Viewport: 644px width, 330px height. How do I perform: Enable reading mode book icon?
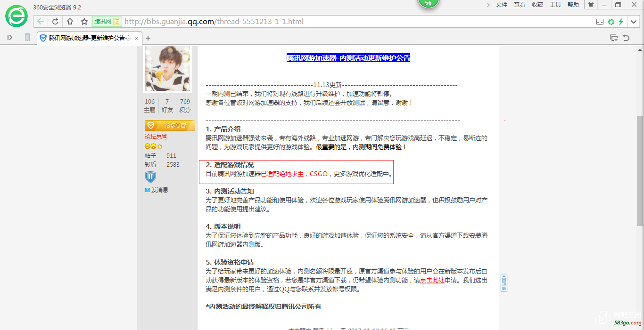click(600, 22)
